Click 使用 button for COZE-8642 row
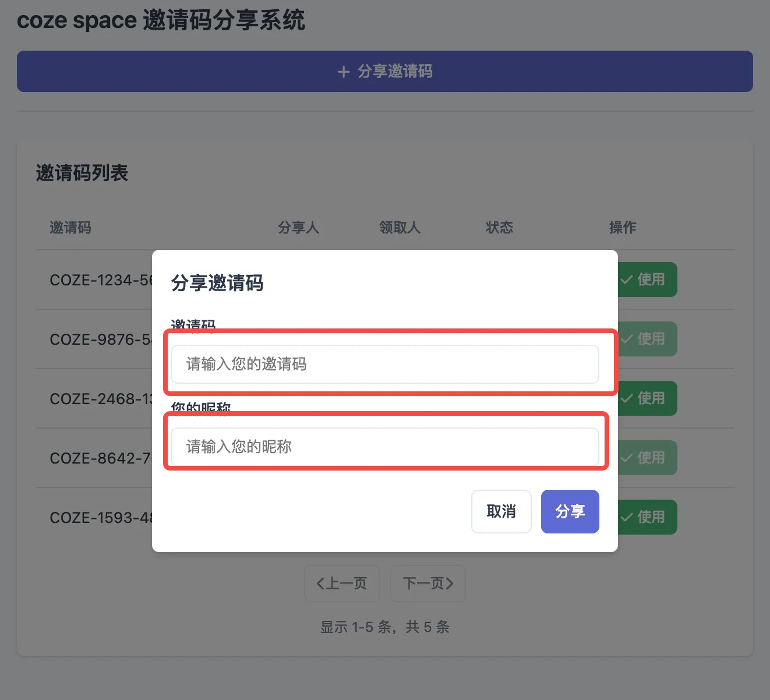 click(647, 458)
